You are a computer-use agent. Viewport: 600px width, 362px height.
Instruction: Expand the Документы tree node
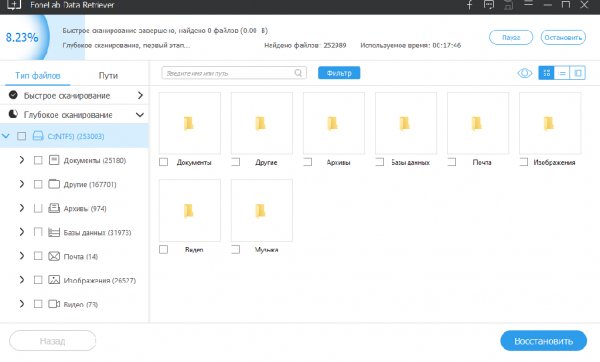click(x=22, y=160)
